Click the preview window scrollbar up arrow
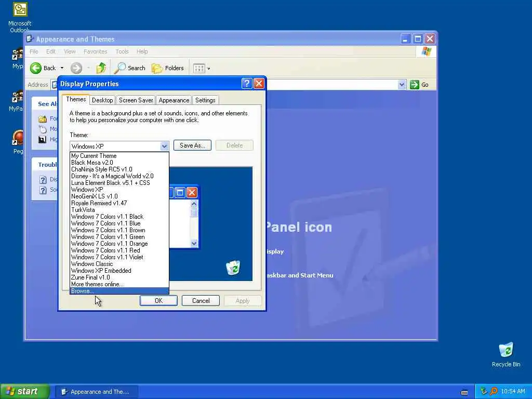Screen dimensions: 532x399 194,204
